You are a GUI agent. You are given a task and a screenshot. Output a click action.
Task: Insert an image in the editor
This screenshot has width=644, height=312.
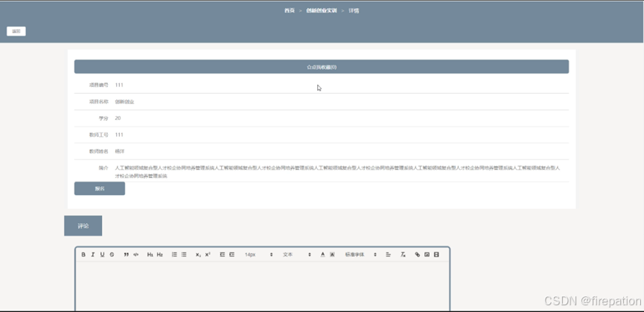[x=427, y=255]
